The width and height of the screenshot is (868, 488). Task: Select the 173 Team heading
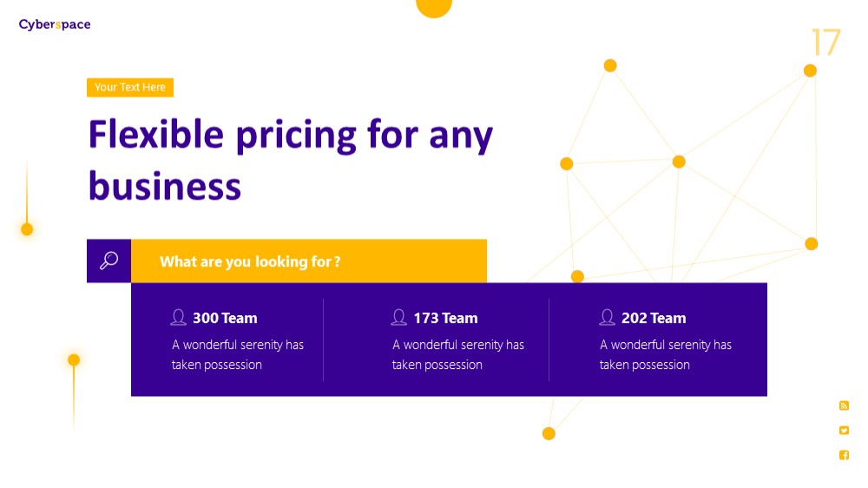[x=445, y=318]
